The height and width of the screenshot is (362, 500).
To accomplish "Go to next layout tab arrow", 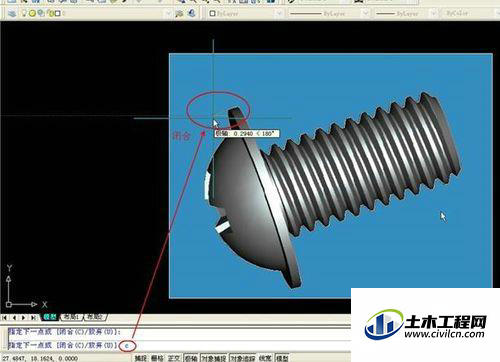I will click(24, 318).
